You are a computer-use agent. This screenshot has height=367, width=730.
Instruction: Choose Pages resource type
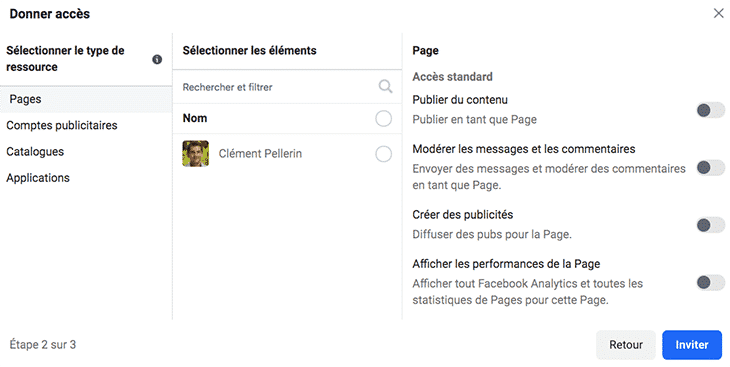86,99
